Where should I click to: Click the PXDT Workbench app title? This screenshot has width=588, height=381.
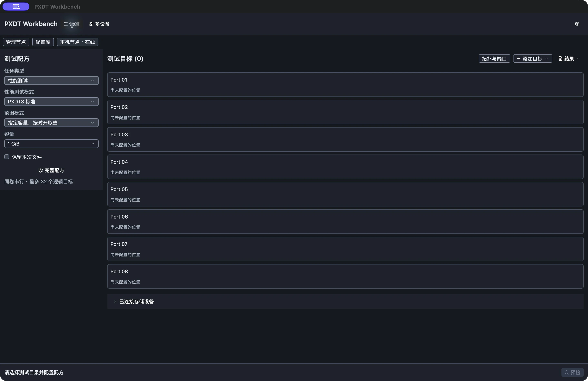[x=31, y=24]
